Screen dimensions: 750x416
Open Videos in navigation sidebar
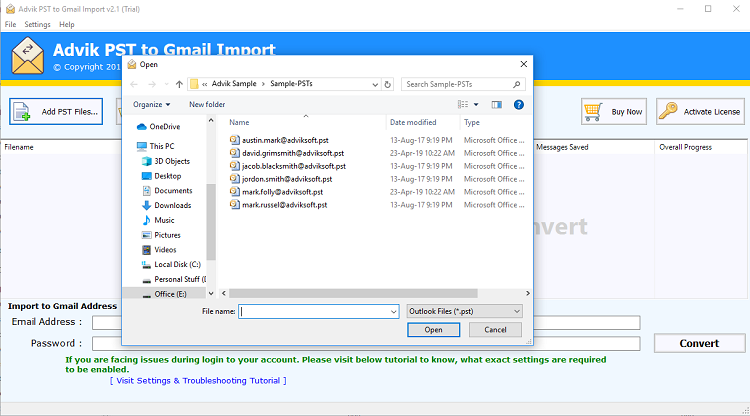(x=159, y=250)
